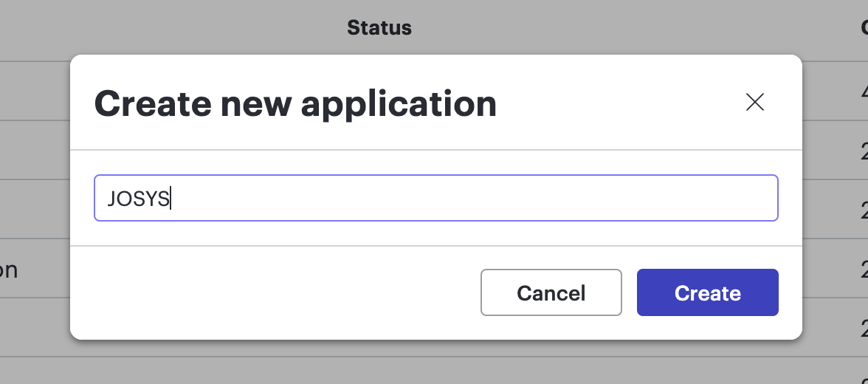868x384 pixels.
Task: Dismiss modal using the top-right X
Action: pyautogui.click(x=754, y=102)
